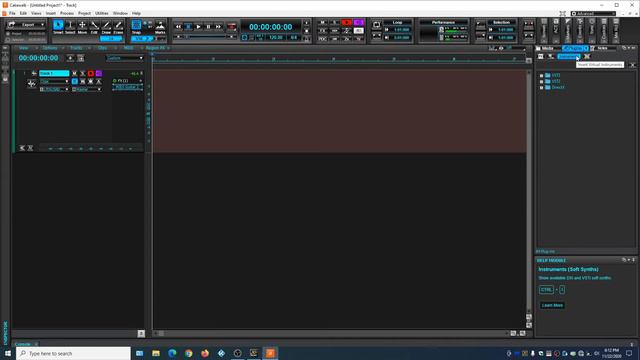Image resolution: width=640 pixels, height=360 pixels.
Task: Show audio FX plugin category icon
Action: point(540,56)
